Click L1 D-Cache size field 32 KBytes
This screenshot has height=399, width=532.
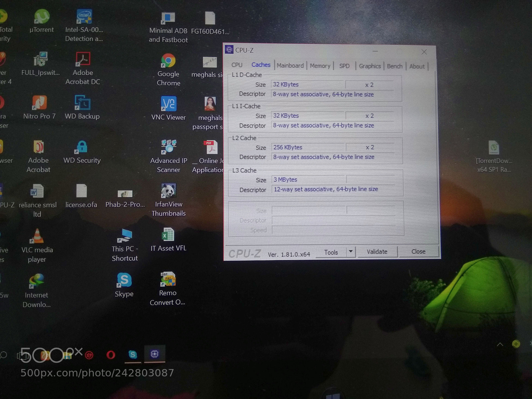(x=308, y=84)
